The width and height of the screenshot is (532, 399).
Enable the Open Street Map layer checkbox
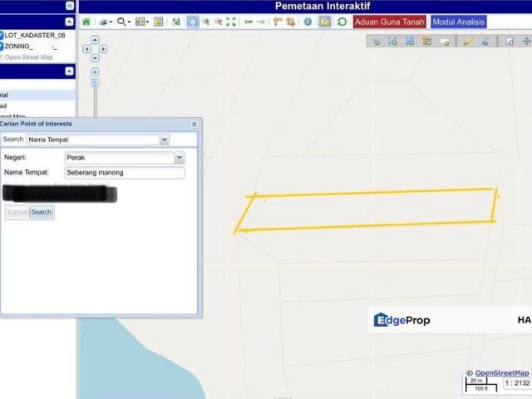coord(2,57)
